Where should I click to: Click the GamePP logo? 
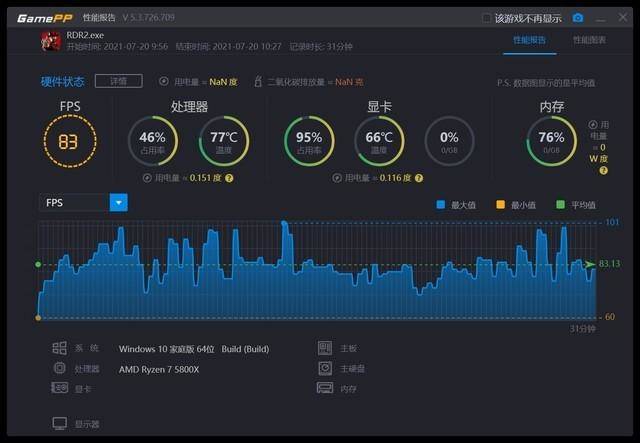point(45,18)
